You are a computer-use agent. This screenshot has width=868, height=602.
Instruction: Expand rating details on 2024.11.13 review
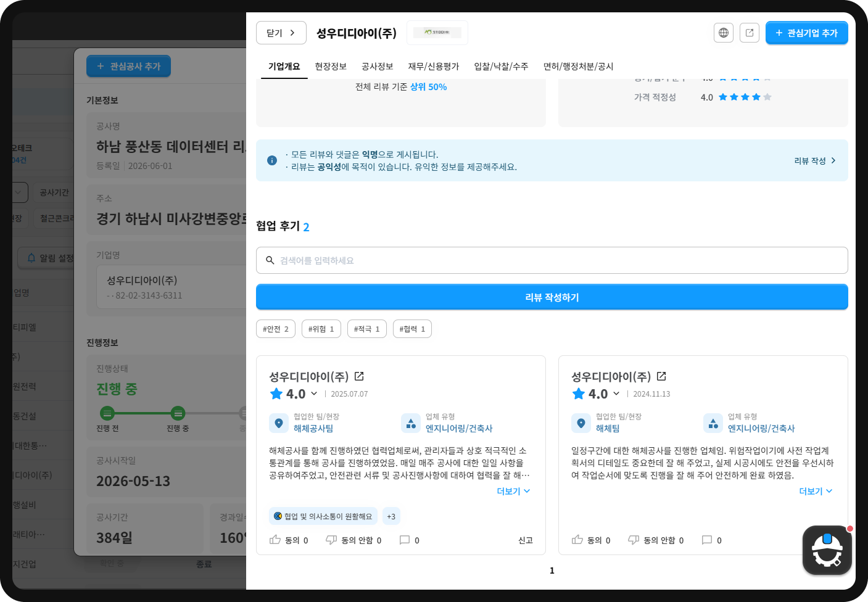tap(616, 394)
